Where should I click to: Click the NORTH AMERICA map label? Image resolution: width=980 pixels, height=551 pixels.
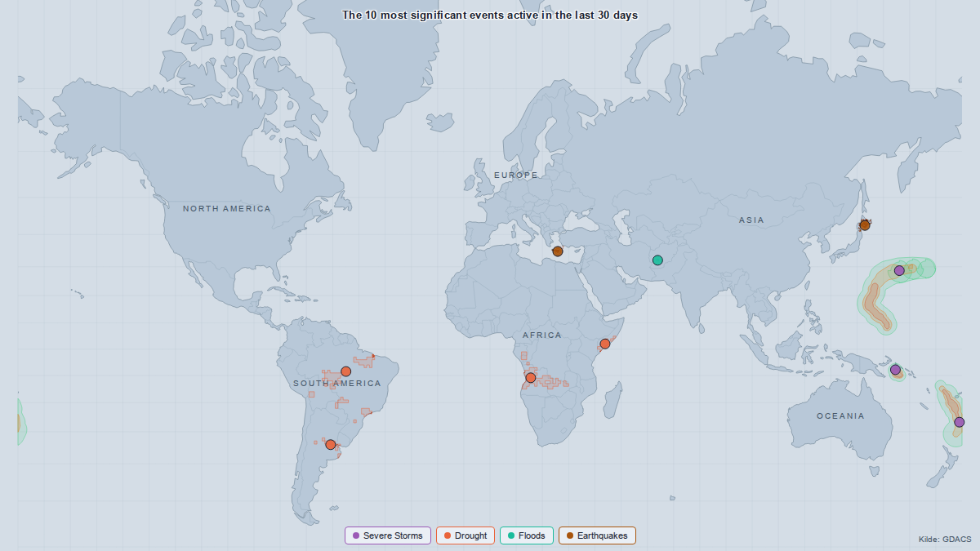point(226,209)
